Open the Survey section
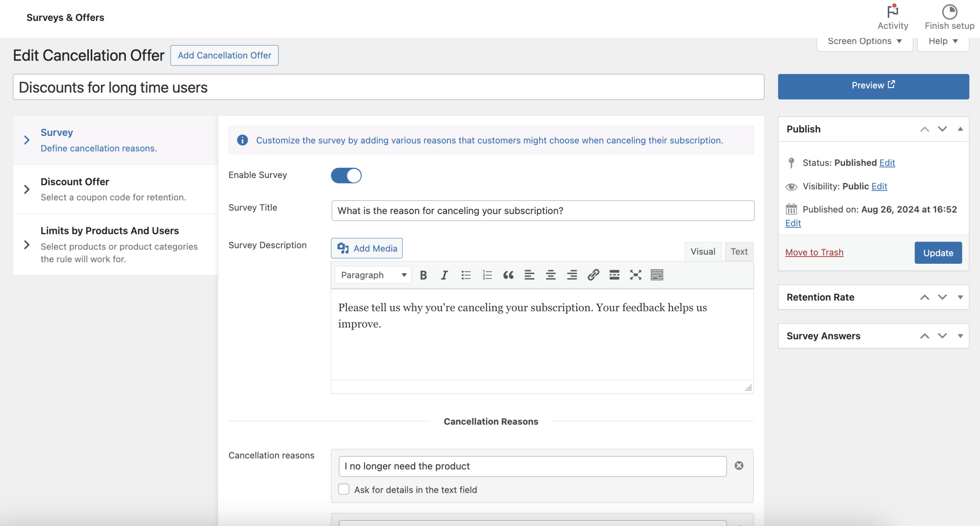980x526 pixels. click(x=116, y=140)
